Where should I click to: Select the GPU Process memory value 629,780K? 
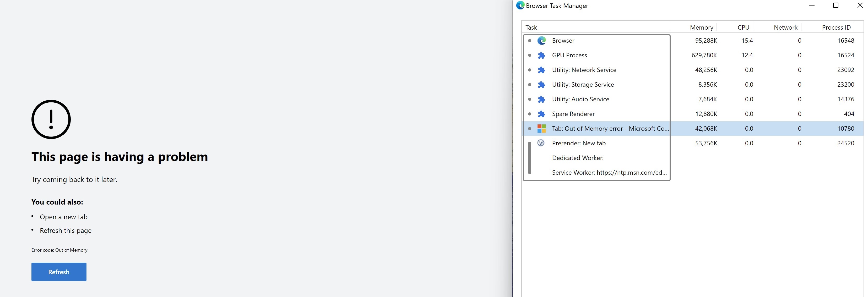(704, 55)
